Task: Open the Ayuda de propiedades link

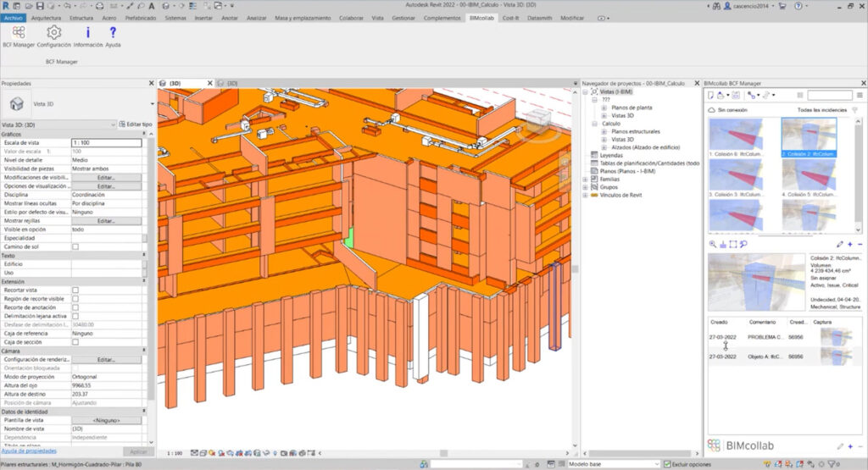Action: point(29,451)
